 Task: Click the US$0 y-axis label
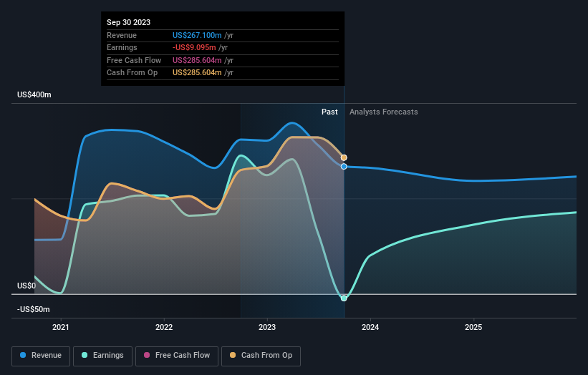point(26,286)
